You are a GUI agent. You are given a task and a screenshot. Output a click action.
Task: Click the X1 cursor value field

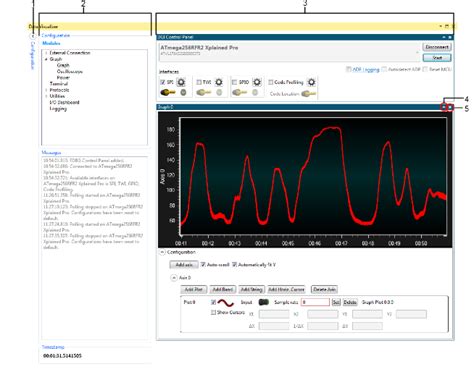[x=274, y=314]
